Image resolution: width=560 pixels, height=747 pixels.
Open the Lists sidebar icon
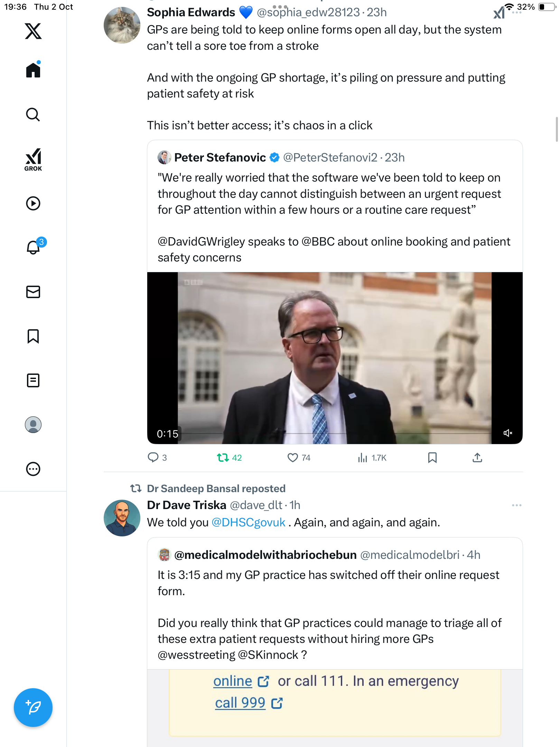pyautogui.click(x=33, y=380)
